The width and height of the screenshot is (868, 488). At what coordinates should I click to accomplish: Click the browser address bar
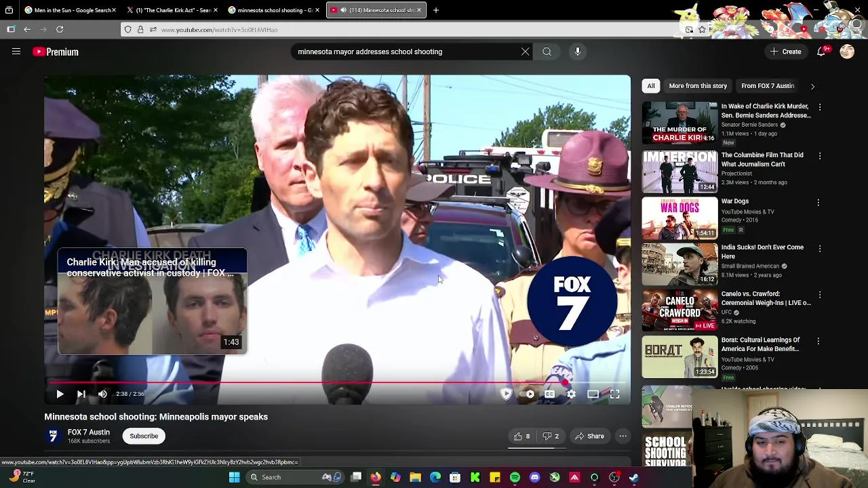407,29
